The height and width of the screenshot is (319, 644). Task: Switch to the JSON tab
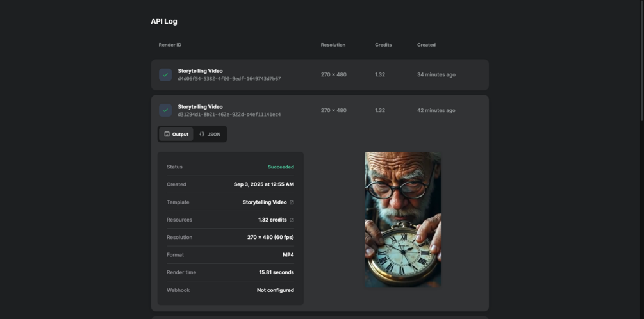210,135
